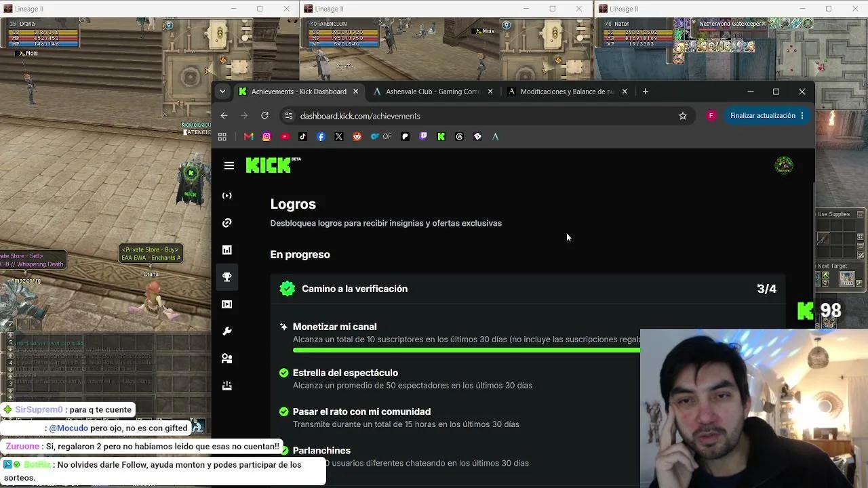
Task: Open a new browser tab
Action: (645, 91)
